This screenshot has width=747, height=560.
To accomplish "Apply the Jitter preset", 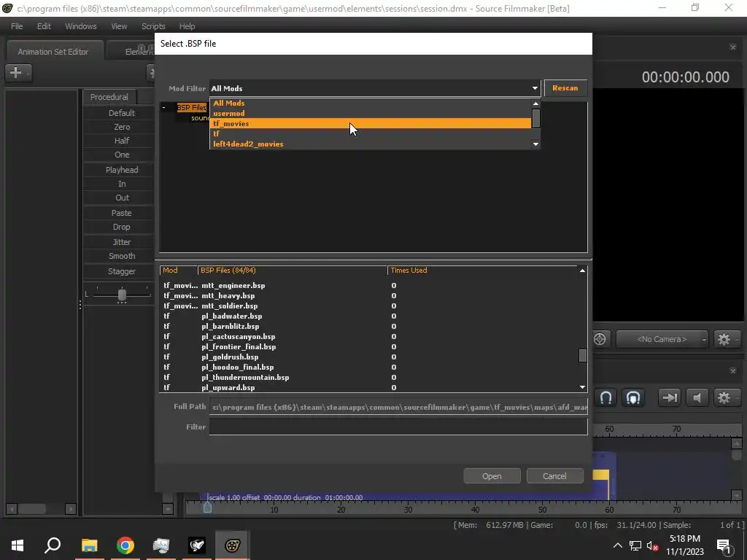I will (x=122, y=242).
